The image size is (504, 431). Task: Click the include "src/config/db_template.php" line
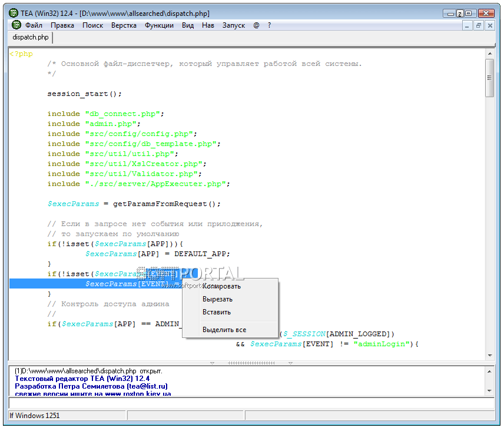click(x=134, y=144)
